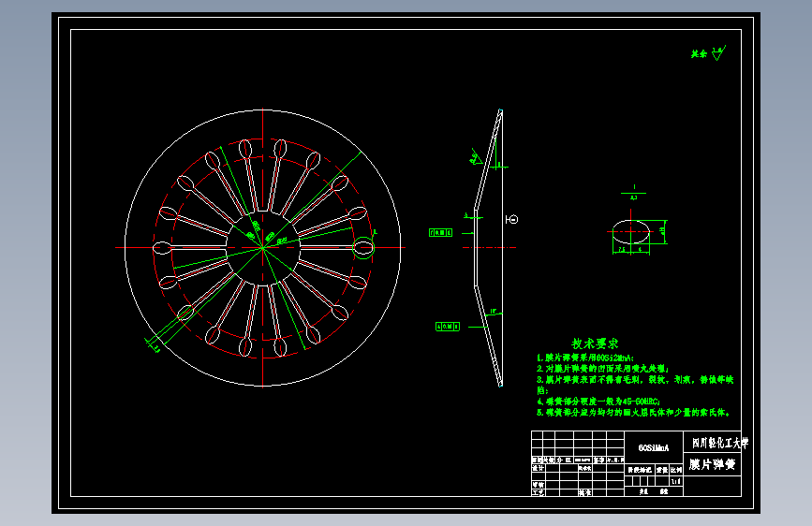Select the white datum symbol beside side view
Screen dimensions: 812x526
coord(511,220)
